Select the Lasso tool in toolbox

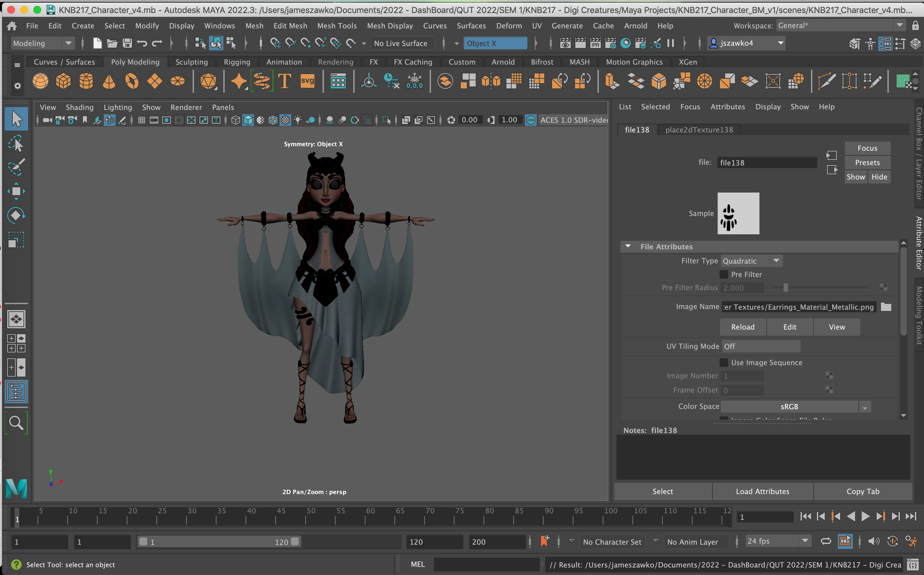[x=16, y=144]
